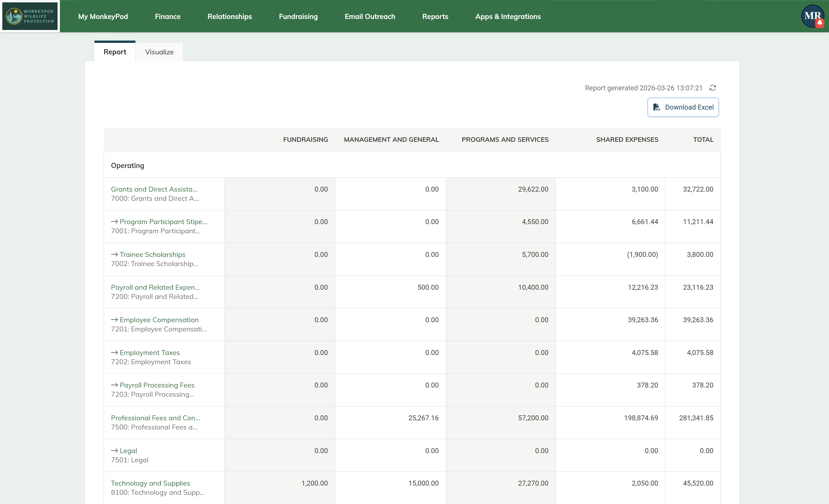Open the MR user avatar menu
This screenshot has height=504, width=829.
point(811,15)
